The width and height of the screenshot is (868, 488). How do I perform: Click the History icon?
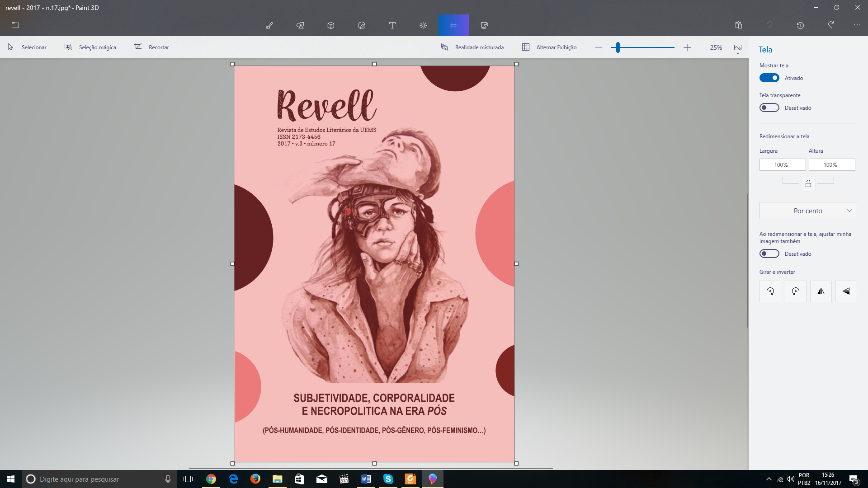tap(800, 25)
